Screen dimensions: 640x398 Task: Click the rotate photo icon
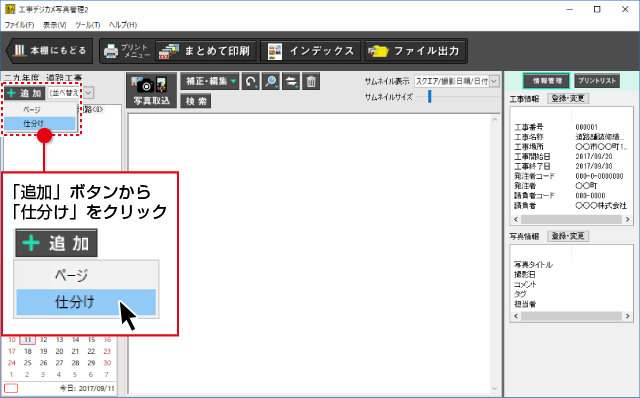click(x=251, y=81)
